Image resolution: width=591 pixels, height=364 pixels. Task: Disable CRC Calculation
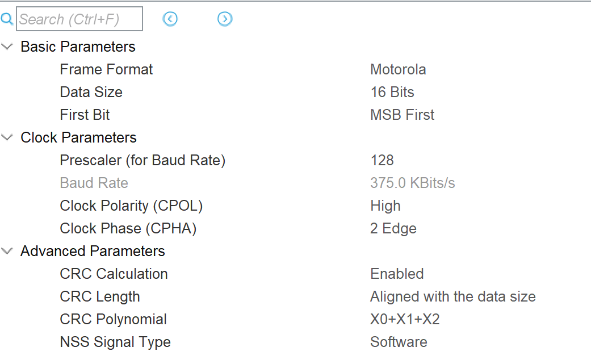397,274
